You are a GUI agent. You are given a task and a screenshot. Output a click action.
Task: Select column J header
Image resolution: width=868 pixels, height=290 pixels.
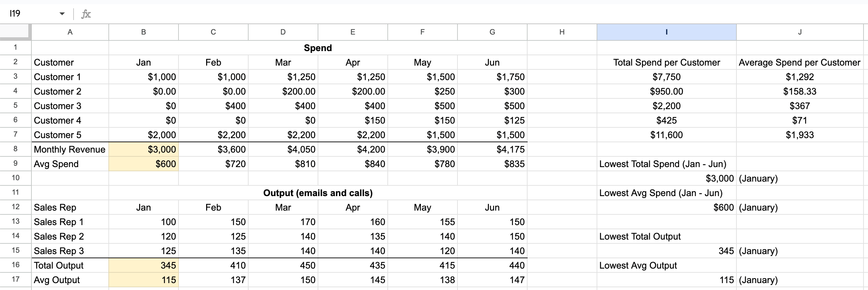(x=800, y=32)
